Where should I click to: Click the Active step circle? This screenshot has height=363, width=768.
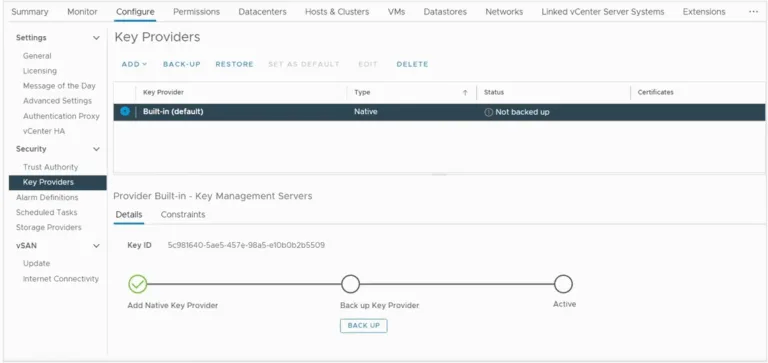(x=563, y=284)
